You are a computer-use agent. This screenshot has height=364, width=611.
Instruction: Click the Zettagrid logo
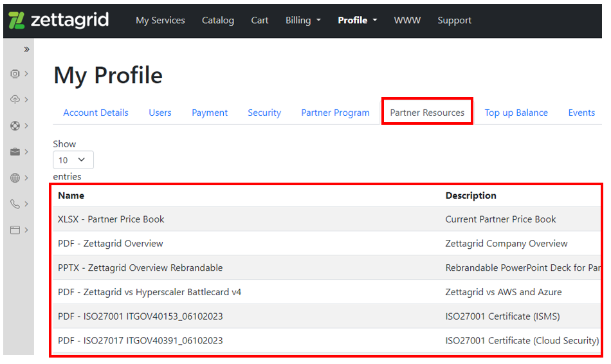[59, 21]
